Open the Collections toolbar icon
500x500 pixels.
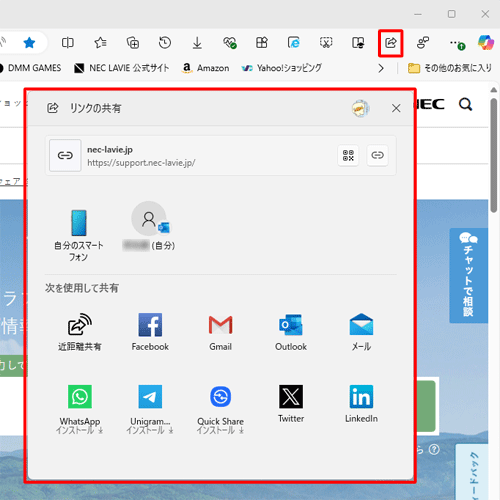pyautogui.click(x=133, y=43)
